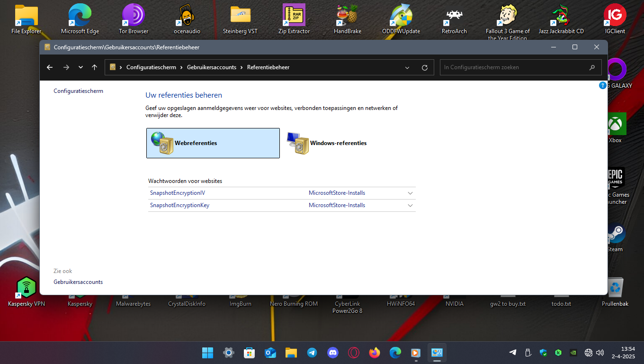
Task: Open Gebruikersaccounts link under Zie ook
Action: [x=78, y=282]
